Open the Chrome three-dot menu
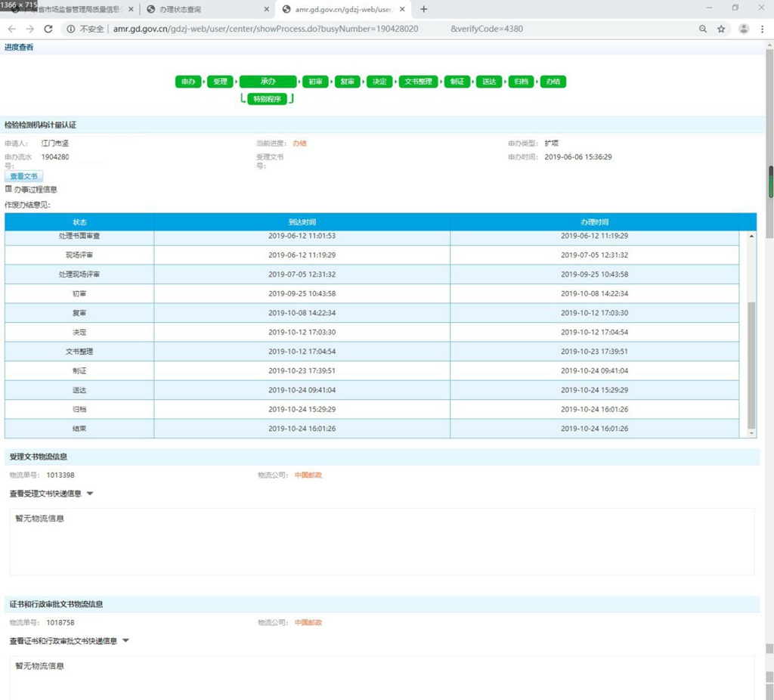Image resolution: width=774 pixels, height=700 pixels. pyautogui.click(x=762, y=29)
